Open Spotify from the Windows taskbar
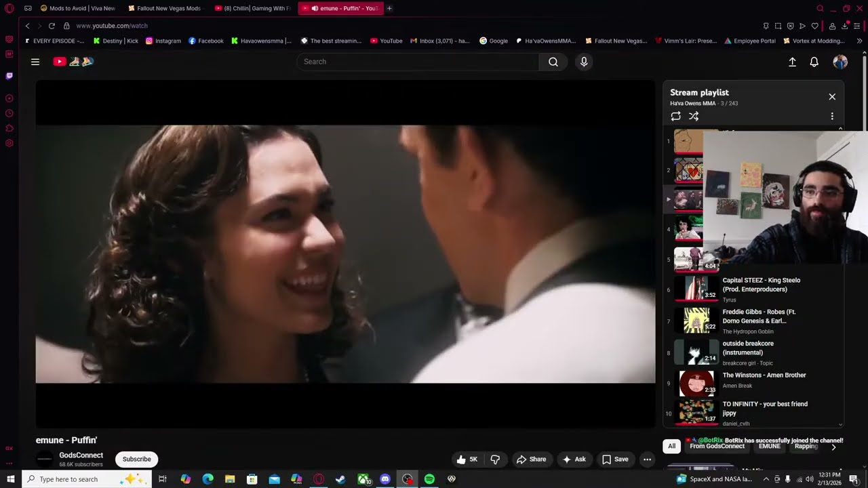This screenshot has width=868, height=488. (x=429, y=479)
